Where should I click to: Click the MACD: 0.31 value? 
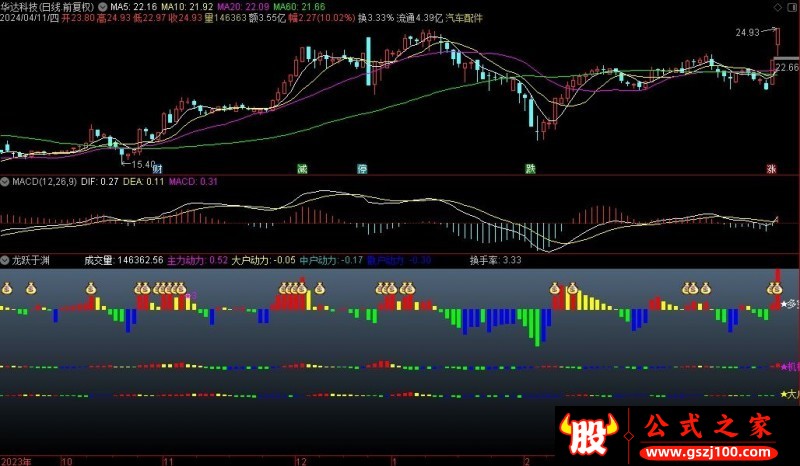coord(193,182)
